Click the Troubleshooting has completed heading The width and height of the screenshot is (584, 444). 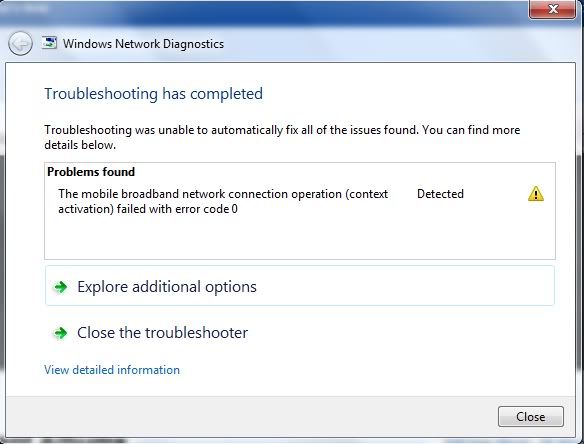click(153, 93)
